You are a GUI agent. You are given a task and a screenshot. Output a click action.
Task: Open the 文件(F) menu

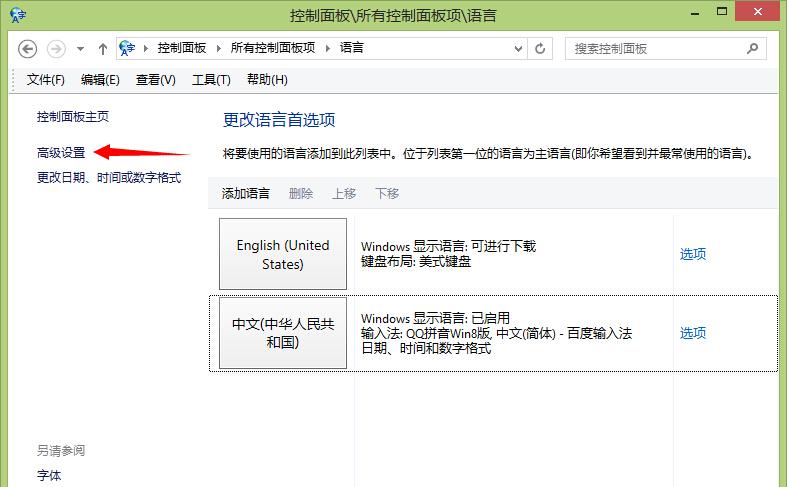[x=46, y=79]
